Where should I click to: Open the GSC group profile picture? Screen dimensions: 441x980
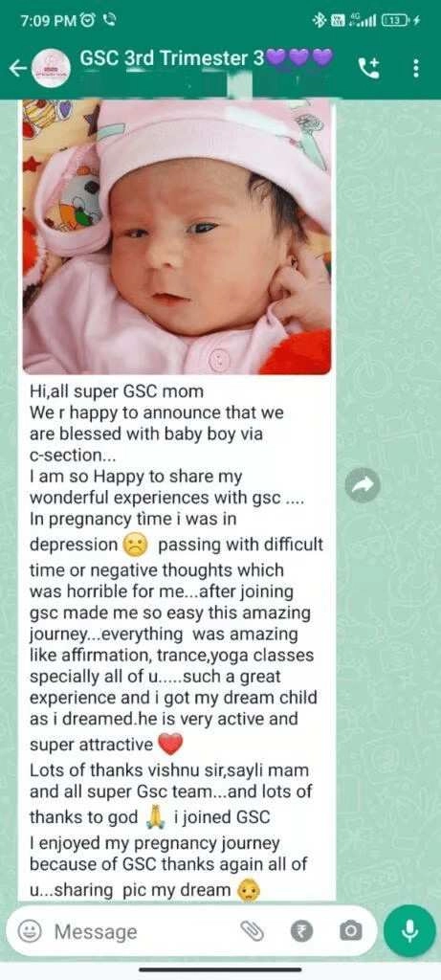tap(52, 67)
